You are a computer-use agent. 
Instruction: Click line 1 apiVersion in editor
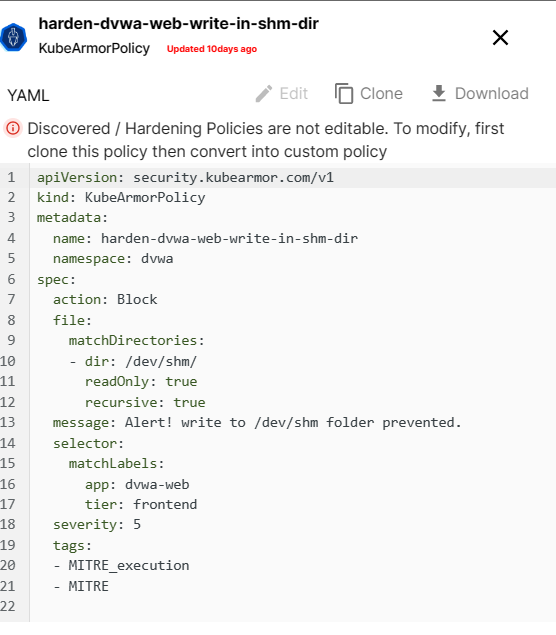pos(293,177)
